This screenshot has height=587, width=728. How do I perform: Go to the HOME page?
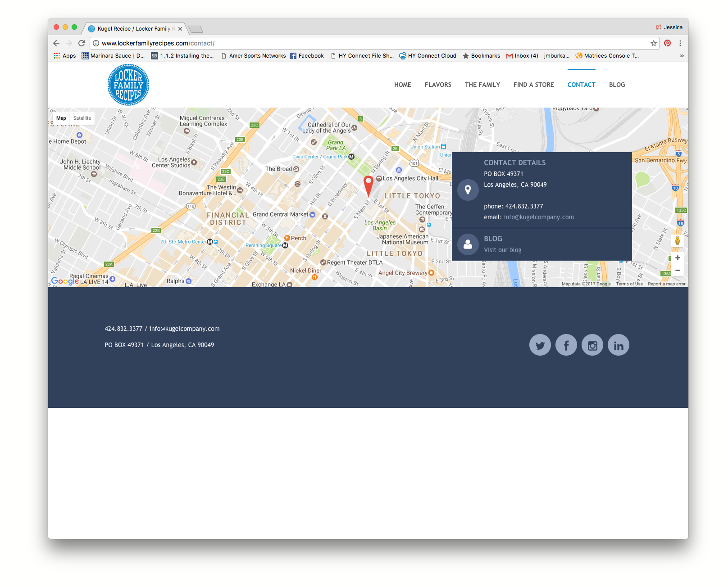point(403,85)
